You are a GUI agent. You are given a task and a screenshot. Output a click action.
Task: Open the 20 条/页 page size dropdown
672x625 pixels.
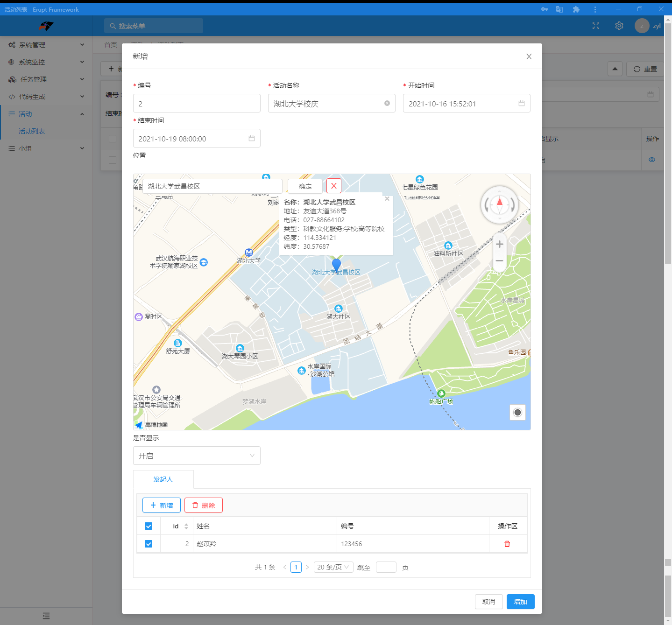coord(333,567)
